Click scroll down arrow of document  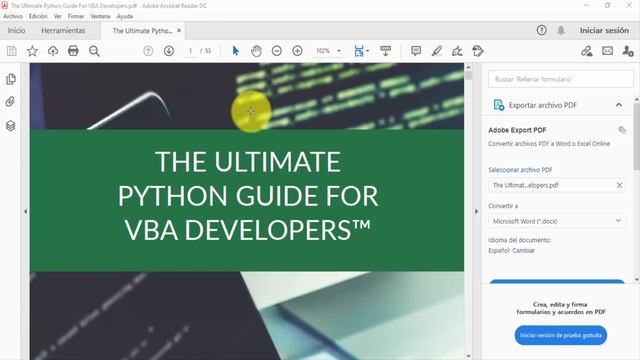point(469,356)
